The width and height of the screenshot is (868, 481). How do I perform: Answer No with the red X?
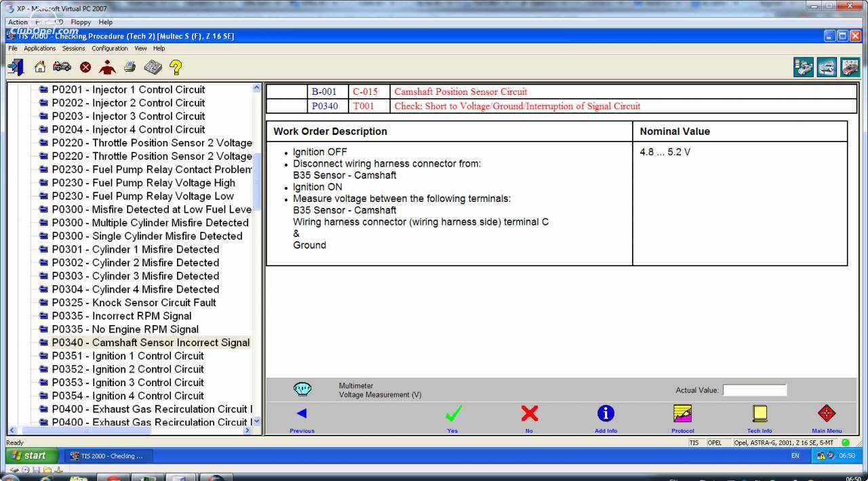[529, 413]
